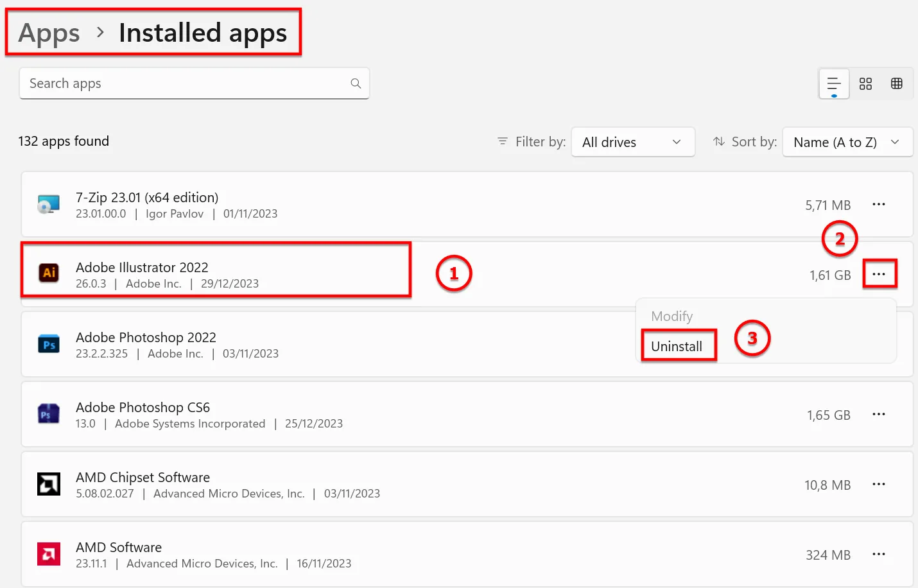This screenshot has width=918, height=588.
Task: Click the version 23.2.2.325 text
Action: tap(101, 354)
